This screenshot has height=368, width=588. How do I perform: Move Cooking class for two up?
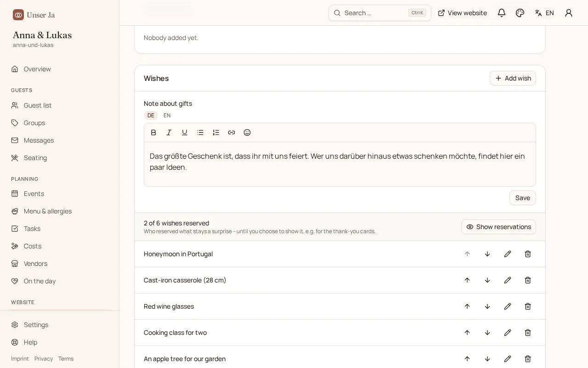(467, 333)
